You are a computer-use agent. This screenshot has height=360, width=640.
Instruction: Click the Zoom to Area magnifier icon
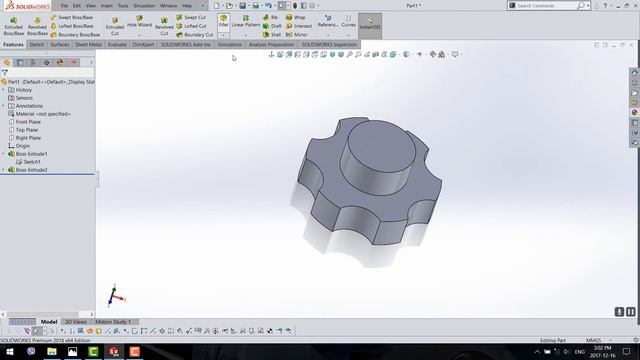pos(358,54)
